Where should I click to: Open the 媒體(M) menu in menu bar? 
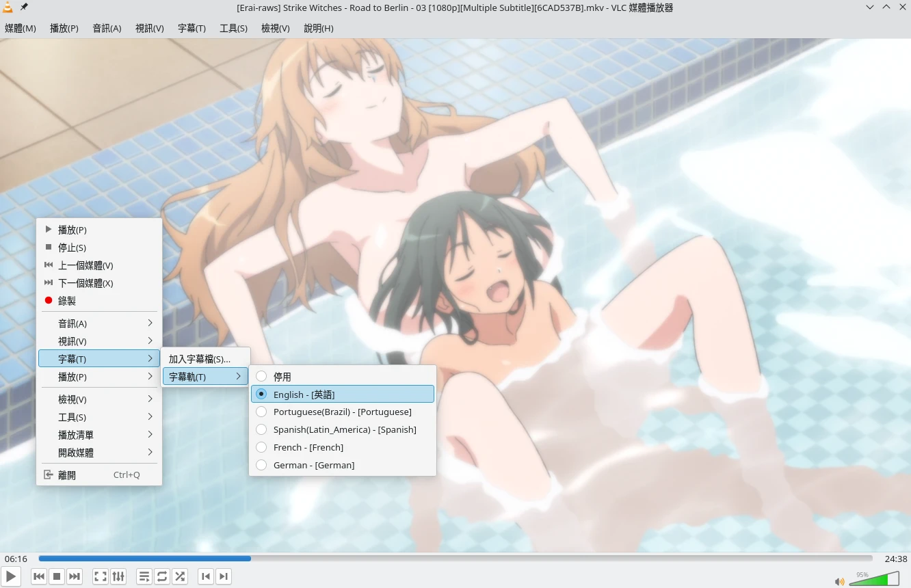[x=21, y=28]
